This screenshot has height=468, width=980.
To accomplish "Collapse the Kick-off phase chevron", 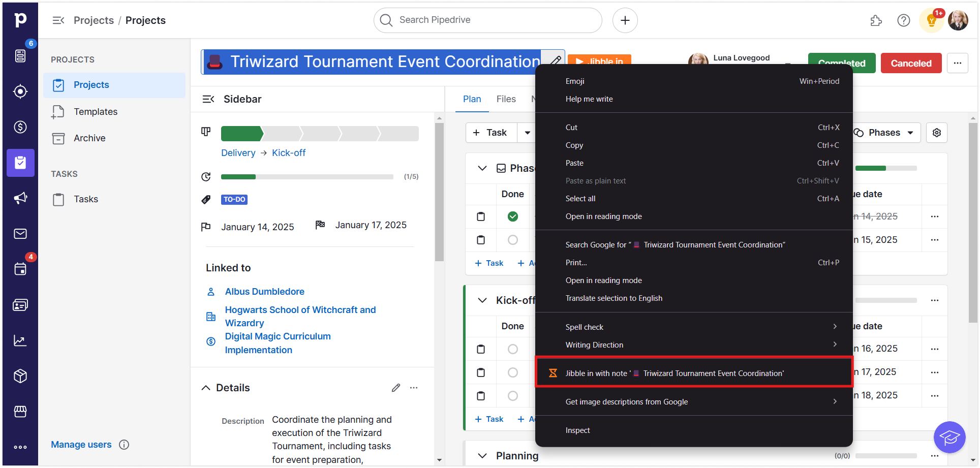I will [482, 300].
